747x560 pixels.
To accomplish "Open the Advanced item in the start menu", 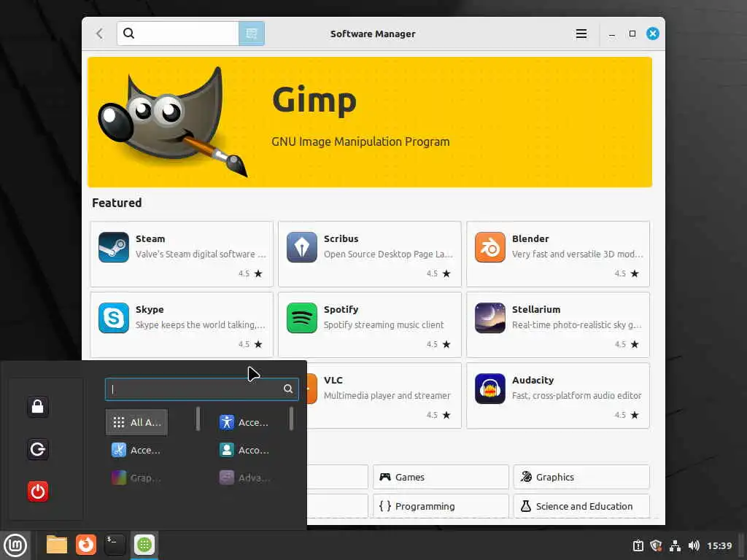I will tap(244, 477).
